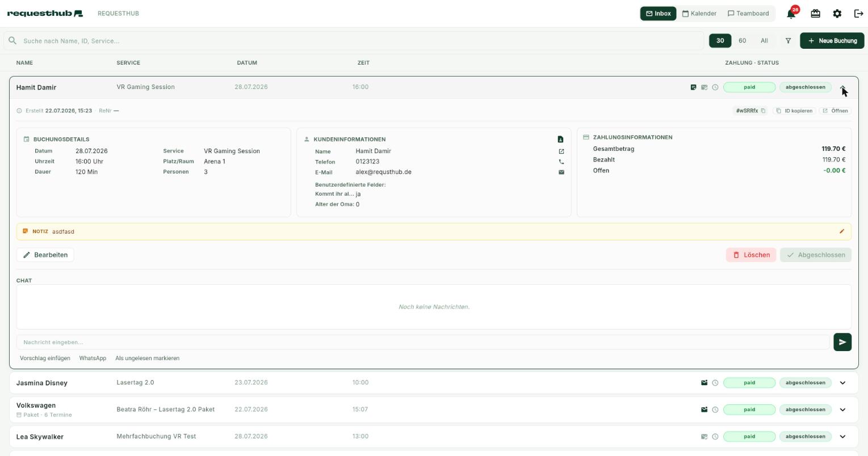The width and height of the screenshot is (868, 456).
Task: Click the unread mail icon in Jasmina Disney row
Action: pyautogui.click(x=704, y=383)
